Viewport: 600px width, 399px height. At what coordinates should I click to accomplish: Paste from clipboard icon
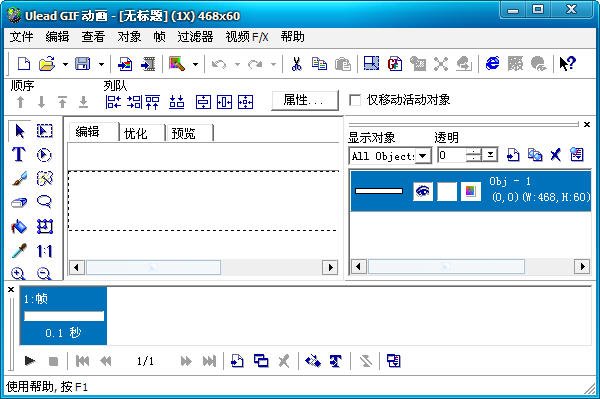click(x=343, y=64)
